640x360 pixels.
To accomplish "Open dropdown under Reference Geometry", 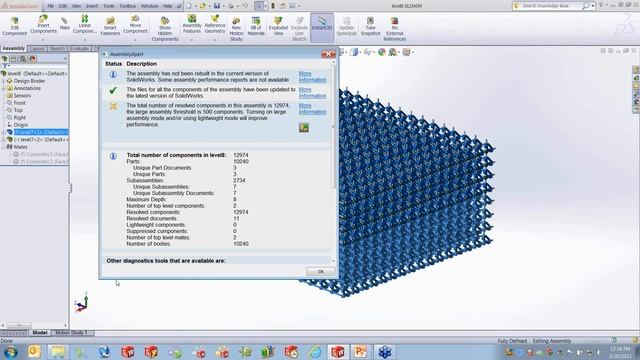I will tap(215, 40).
